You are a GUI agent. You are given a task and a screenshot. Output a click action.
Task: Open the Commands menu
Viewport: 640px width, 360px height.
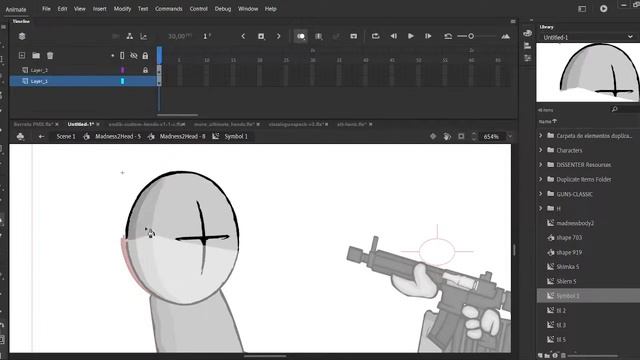tap(169, 9)
